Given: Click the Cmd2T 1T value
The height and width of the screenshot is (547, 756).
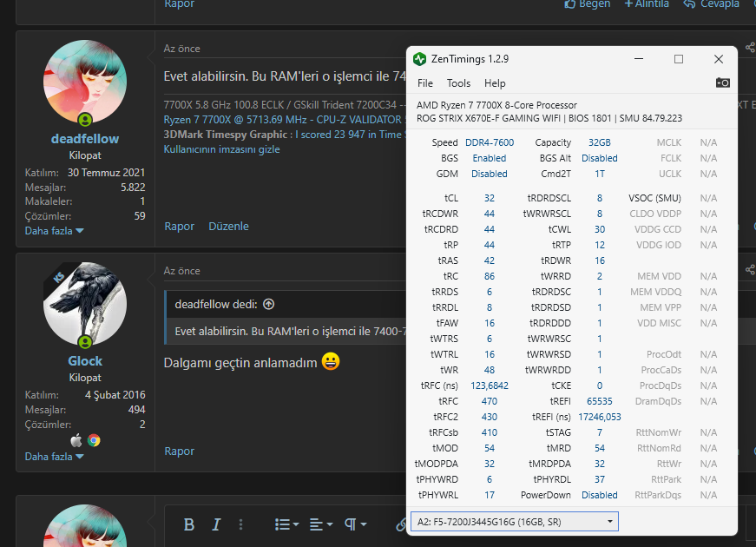Looking at the screenshot, I should pos(599,174).
